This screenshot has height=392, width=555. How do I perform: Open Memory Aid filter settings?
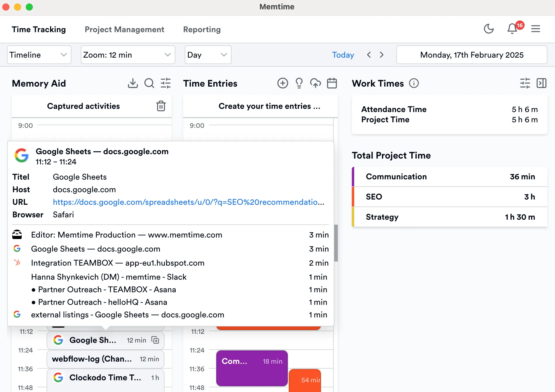point(165,83)
